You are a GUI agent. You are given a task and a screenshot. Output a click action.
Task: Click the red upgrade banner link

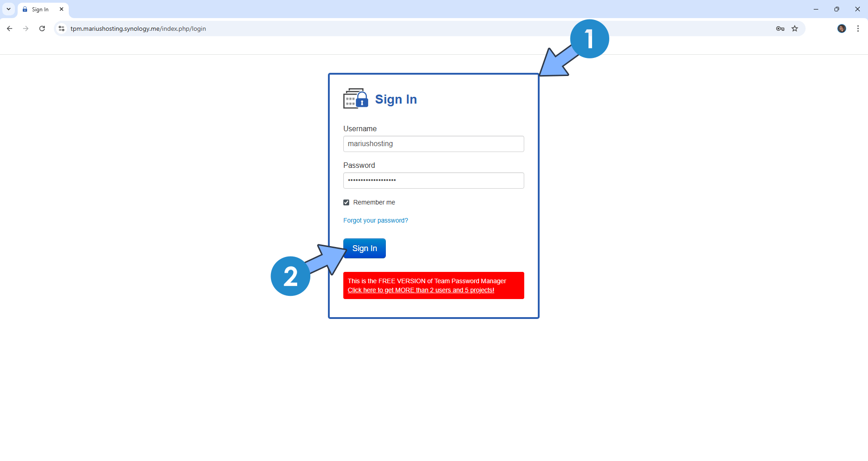coord(420,290)
